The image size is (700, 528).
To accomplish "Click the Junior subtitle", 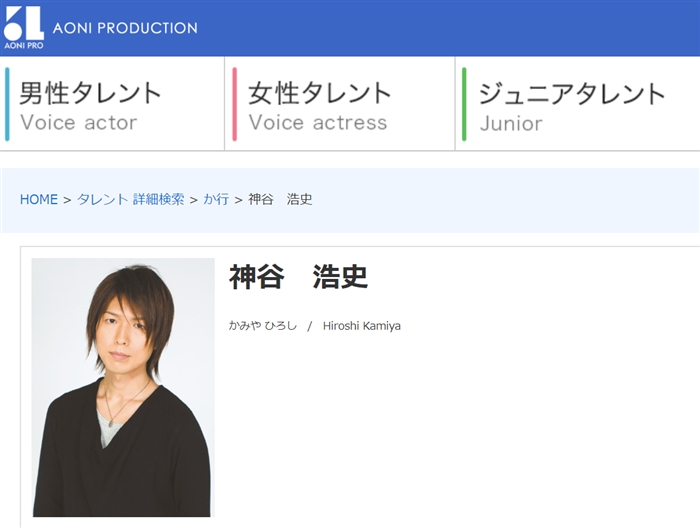I will (511, 123).
